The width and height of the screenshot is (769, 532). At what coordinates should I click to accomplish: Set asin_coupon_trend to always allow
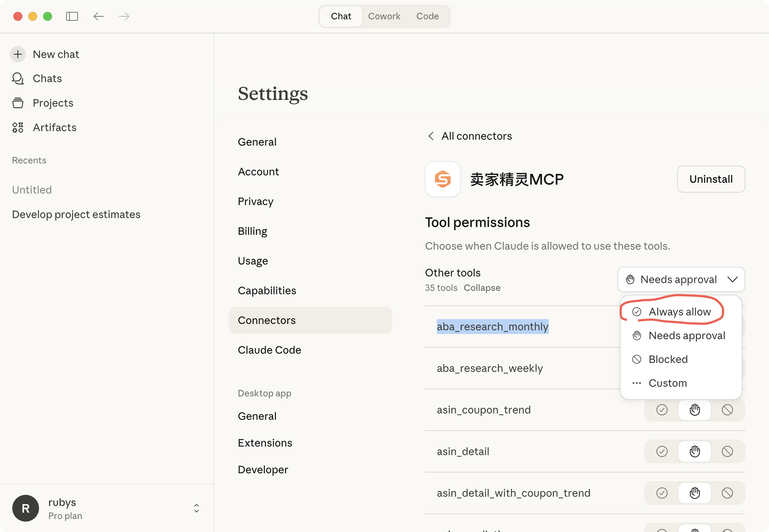[x=662, y=410]
